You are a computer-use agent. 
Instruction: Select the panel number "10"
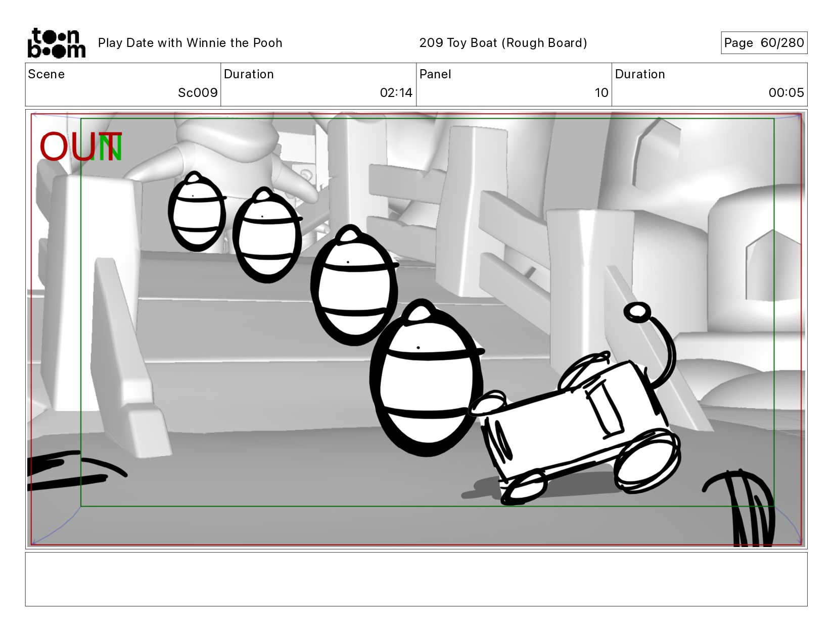tap(601, 93)
